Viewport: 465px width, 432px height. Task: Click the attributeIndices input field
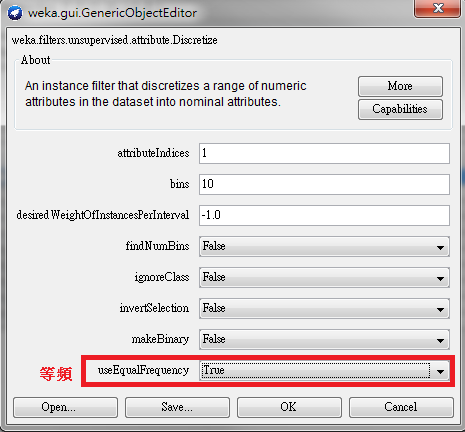coord(324,153)
